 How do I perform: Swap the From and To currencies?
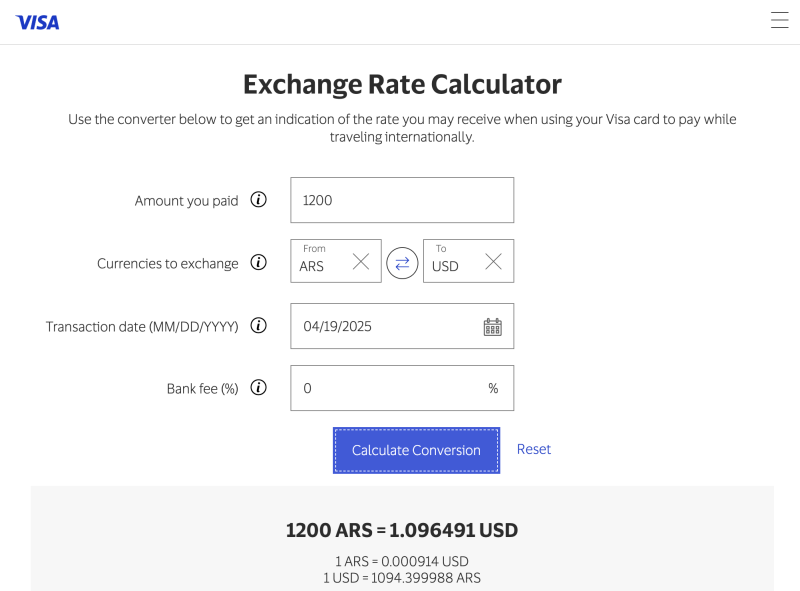402,263
